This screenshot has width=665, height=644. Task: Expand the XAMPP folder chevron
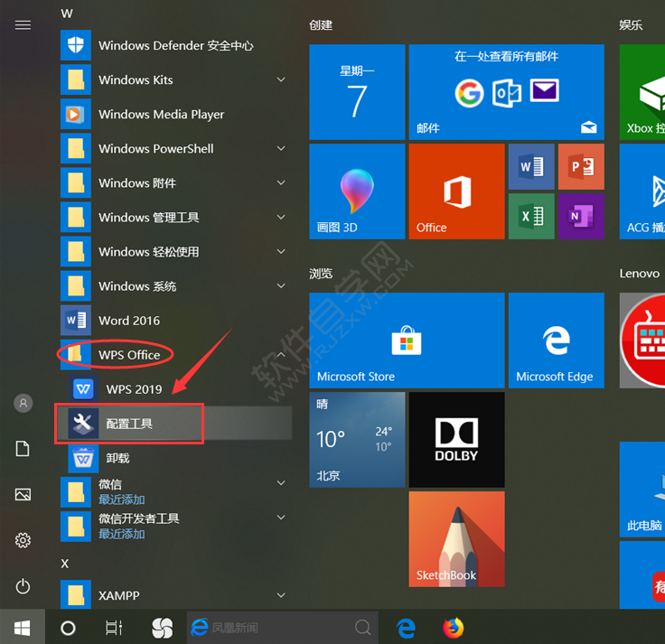(281, 595)
